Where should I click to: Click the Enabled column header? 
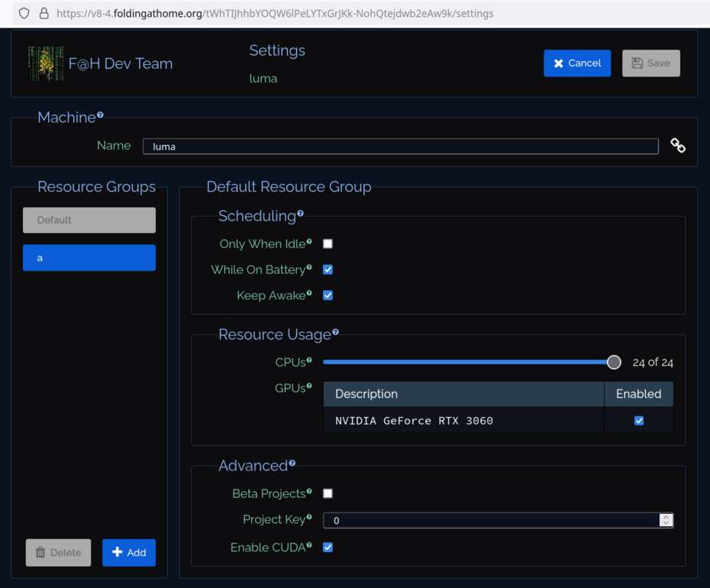[x=638, y=394]
